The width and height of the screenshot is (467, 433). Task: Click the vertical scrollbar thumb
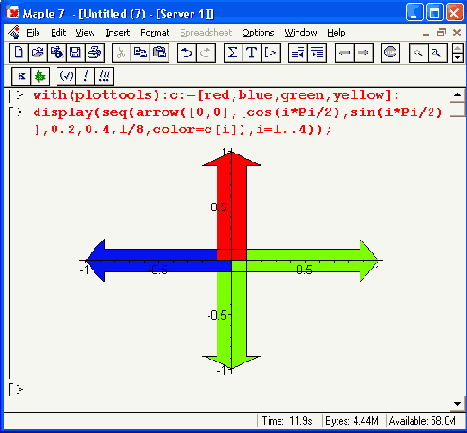point(457,109)
